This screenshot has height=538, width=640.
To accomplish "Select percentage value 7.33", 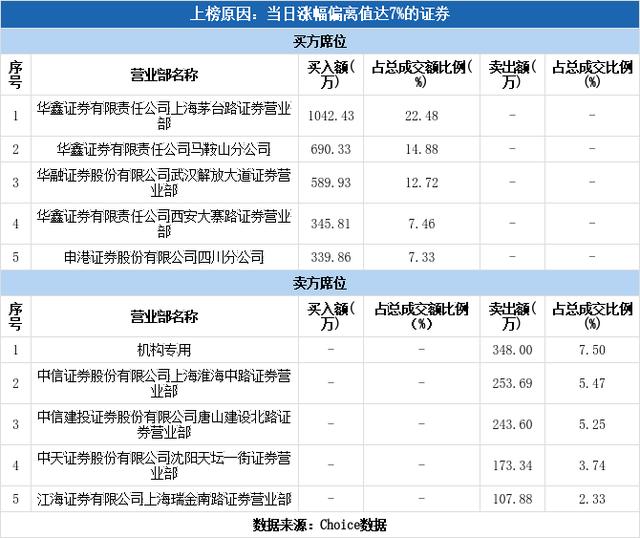I will pos(422,257).
